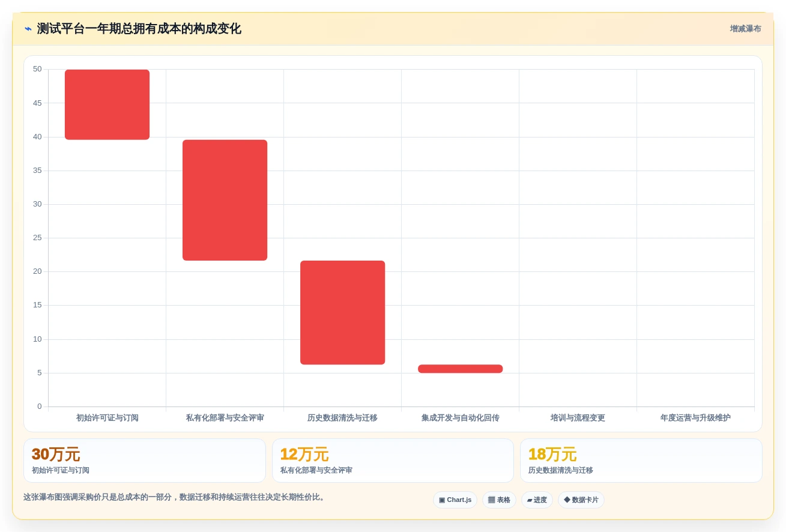Select the red bar for 私有化部署与安全评审

[x=225, y=200]
